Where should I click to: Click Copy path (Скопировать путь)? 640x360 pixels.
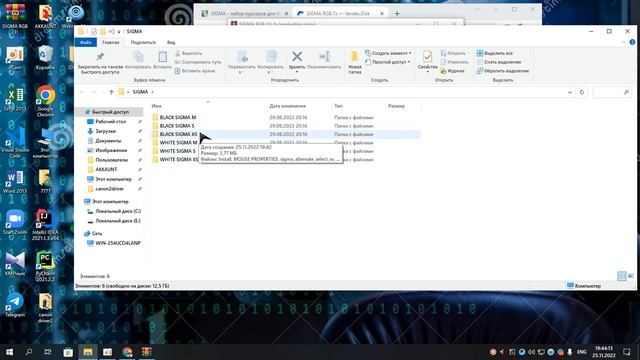point(198,62)
